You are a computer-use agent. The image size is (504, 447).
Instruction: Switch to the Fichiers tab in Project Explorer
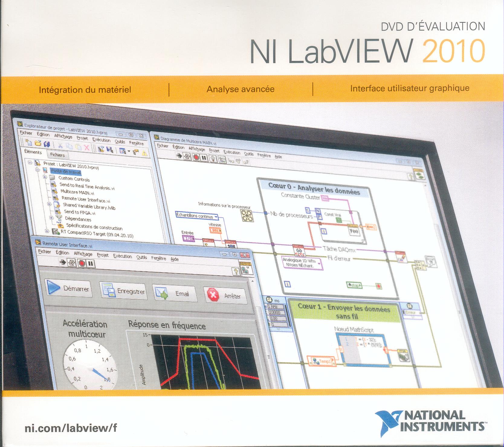point(58,155)
